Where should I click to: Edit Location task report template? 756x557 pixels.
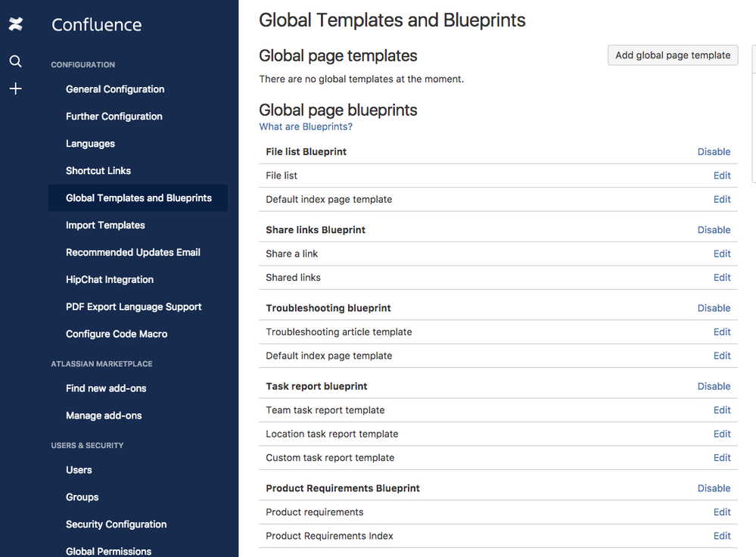point(722,434)
